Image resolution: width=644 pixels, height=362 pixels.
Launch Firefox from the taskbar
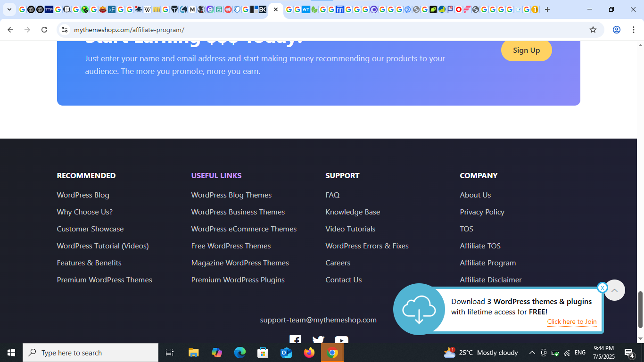309,353
